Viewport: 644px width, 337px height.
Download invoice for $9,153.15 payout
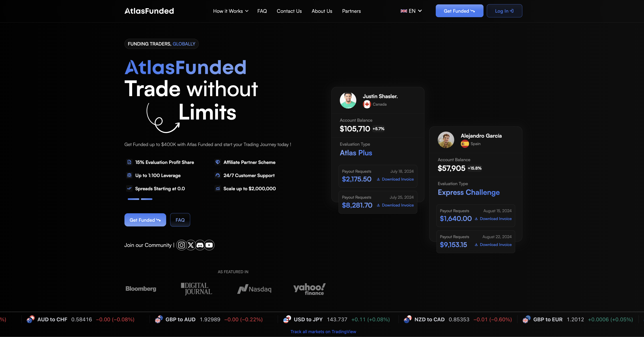pyautogui.click(x=493, y=245)
